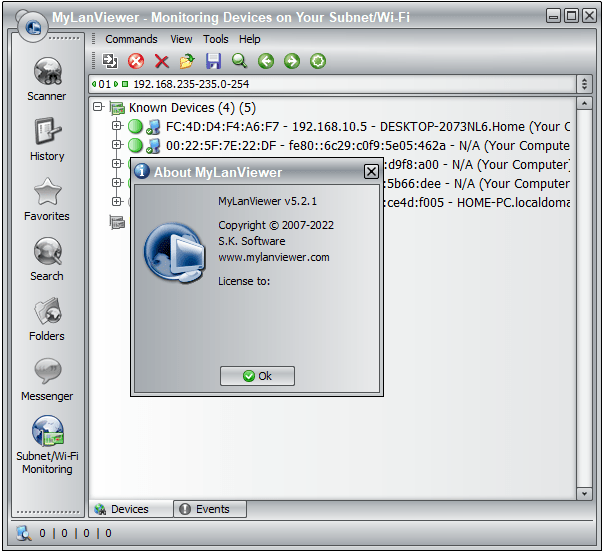Expand the device node ending in 5b66:dee
604x554 pixels.
(116, 182)
